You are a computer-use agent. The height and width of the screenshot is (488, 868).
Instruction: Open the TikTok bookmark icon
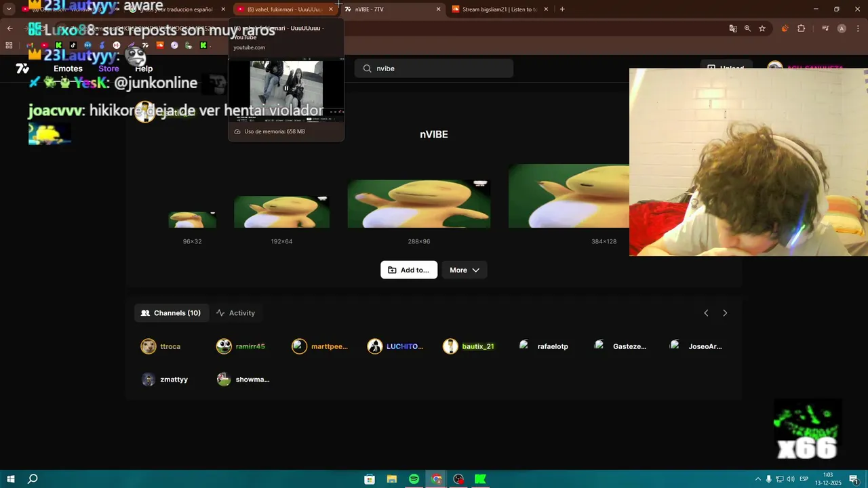tap(73, 45)
